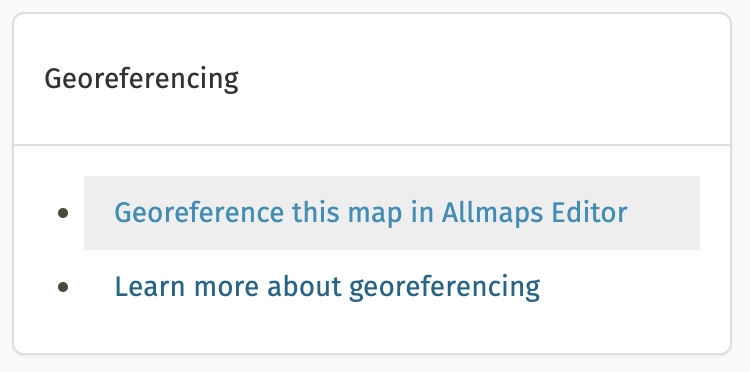
Task: Click the divider line below the Georeferencing header
Action: pyautogui.click(x=372, y=144)
